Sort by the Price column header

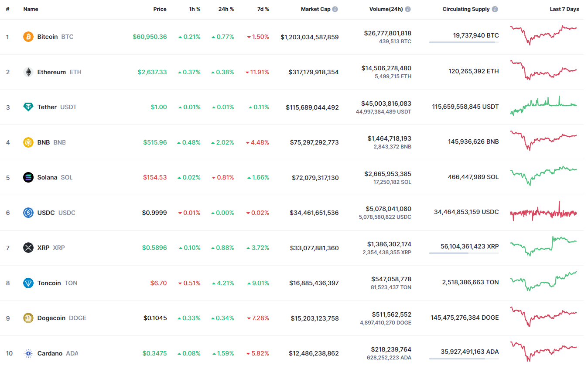[160, 9]
